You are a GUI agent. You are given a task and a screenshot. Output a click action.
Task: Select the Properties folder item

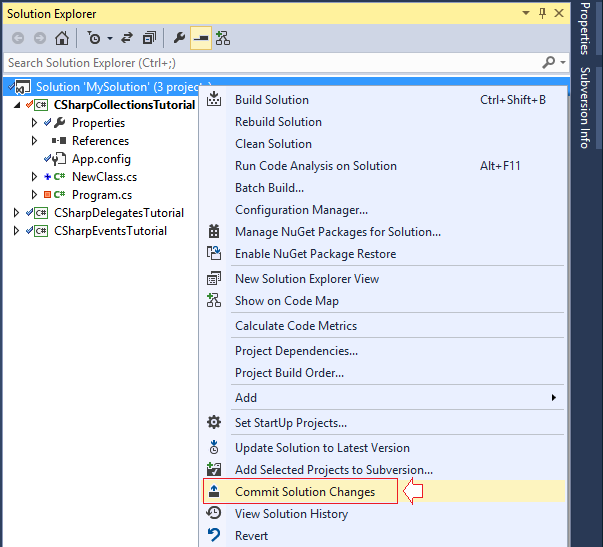[x=98, y=123]
